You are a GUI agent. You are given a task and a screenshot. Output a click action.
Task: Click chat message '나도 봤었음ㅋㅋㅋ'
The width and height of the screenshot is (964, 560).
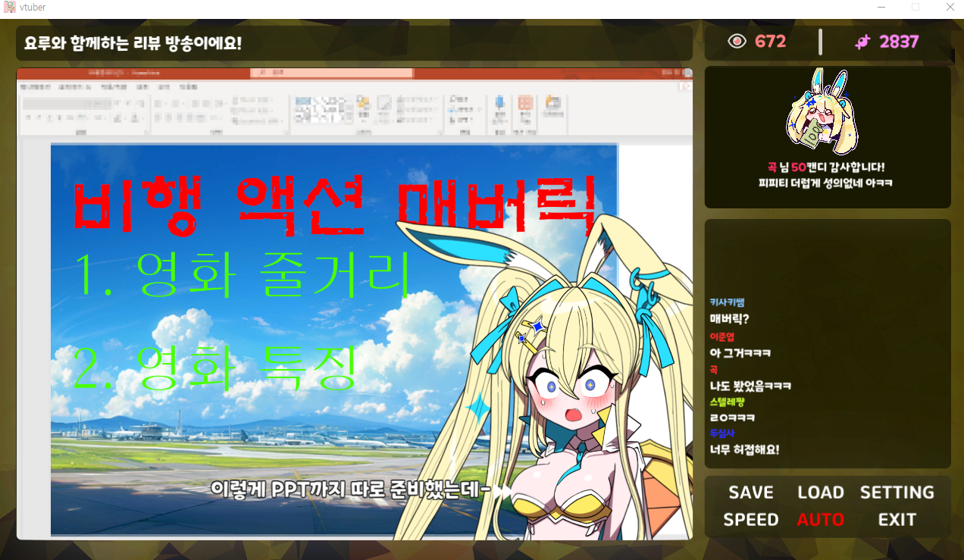coord(750,386)
